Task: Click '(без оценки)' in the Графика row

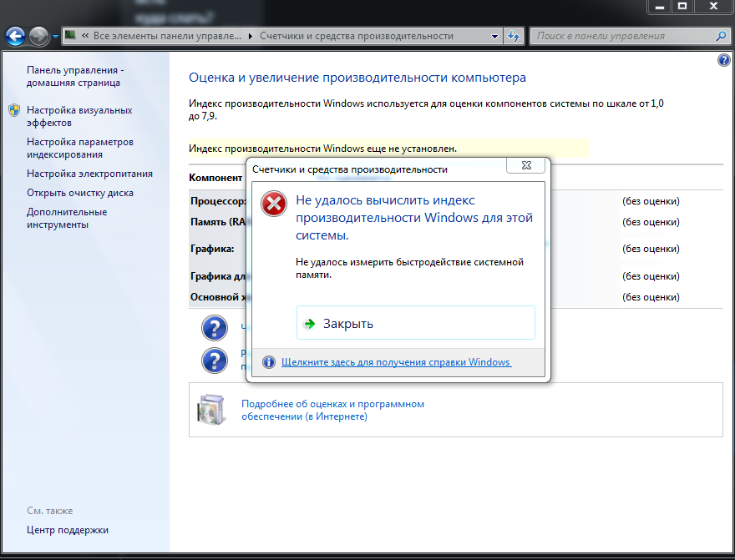Action: click(x=651, y=249)
